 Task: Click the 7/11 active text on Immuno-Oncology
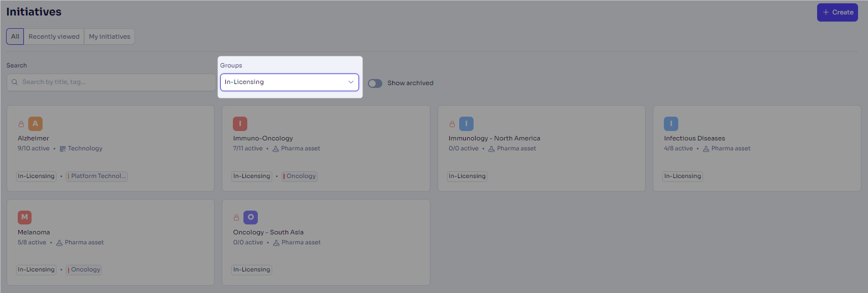pos(248,149)
